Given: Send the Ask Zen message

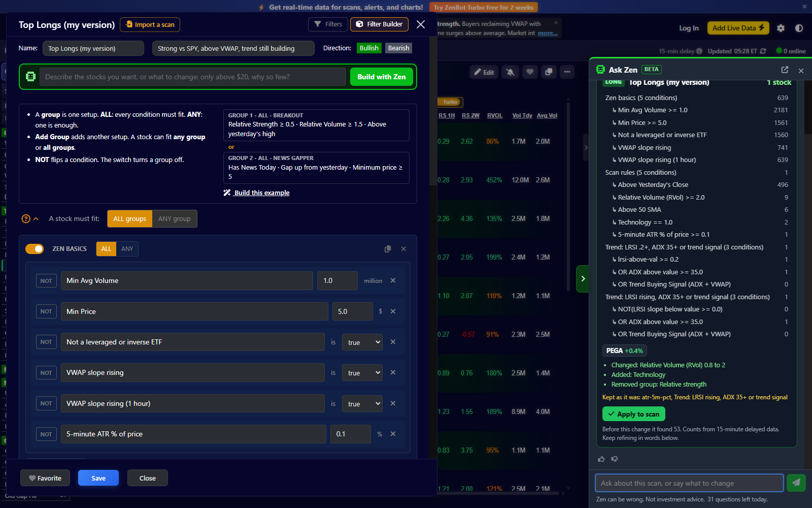Looking at the screenshot, I should pos(796,483).
